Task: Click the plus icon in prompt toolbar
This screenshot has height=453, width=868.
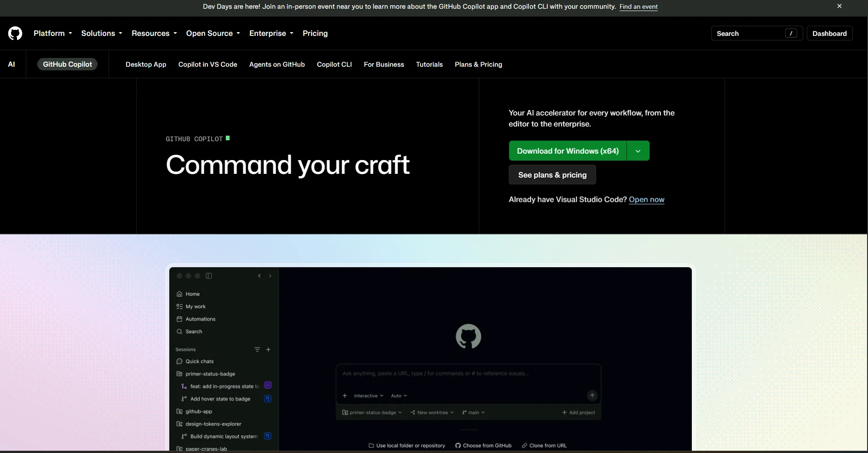Action: 345,396
